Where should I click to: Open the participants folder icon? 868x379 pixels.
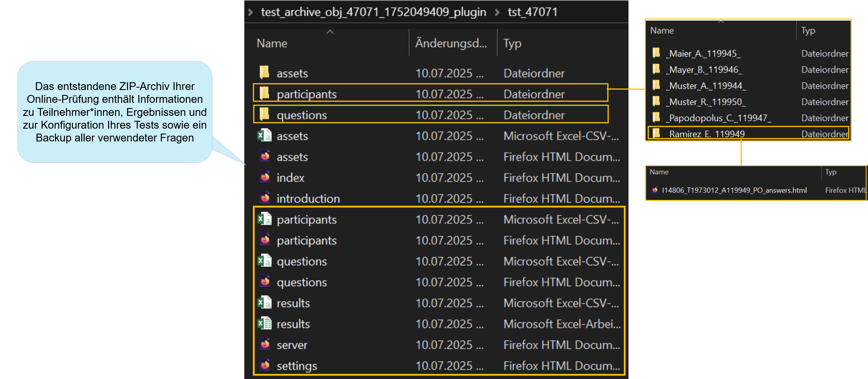(265, 93)
